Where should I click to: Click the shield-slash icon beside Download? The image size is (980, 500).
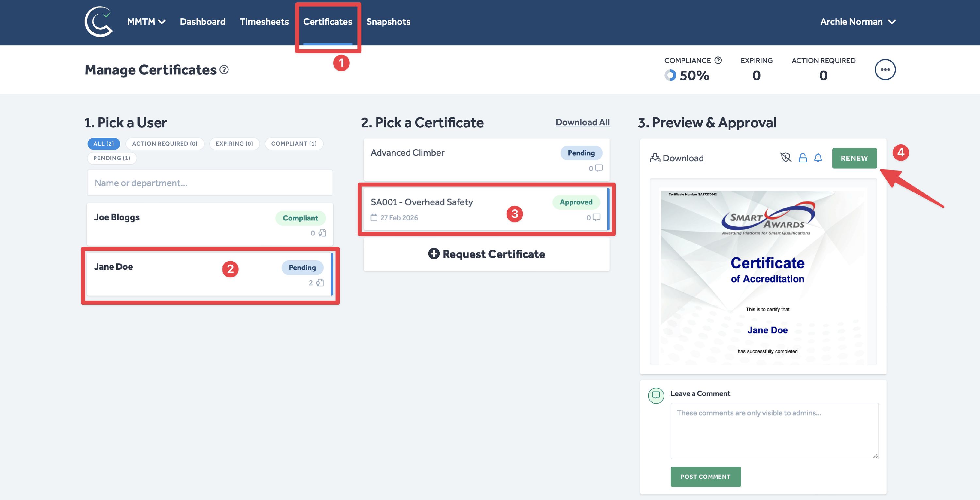point(785,157)
